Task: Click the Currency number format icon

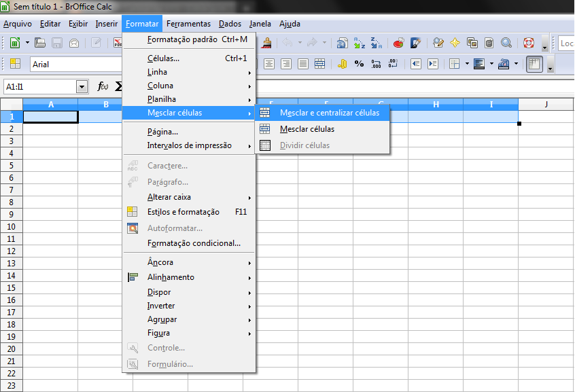Action: (x=342, y=64)
